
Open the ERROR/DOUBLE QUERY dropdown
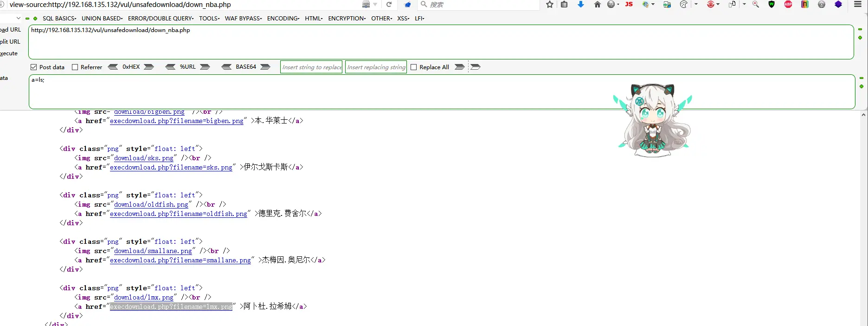[x=161, y=19]
